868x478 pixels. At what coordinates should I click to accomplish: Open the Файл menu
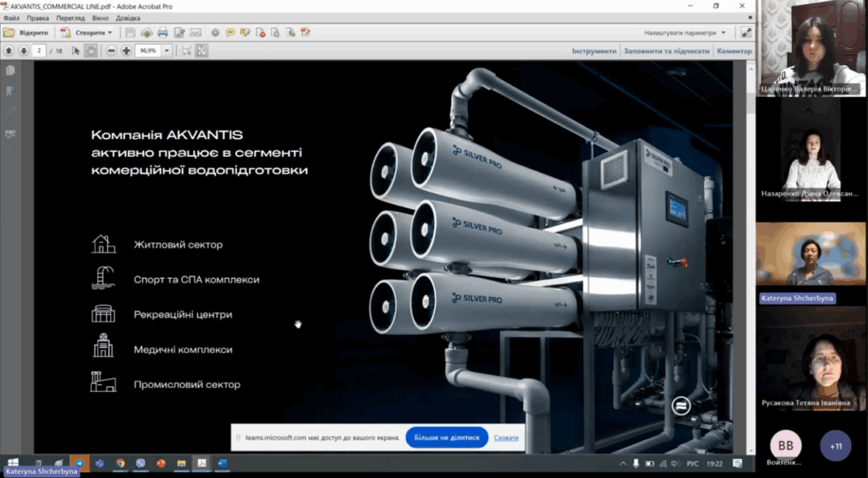11,18
